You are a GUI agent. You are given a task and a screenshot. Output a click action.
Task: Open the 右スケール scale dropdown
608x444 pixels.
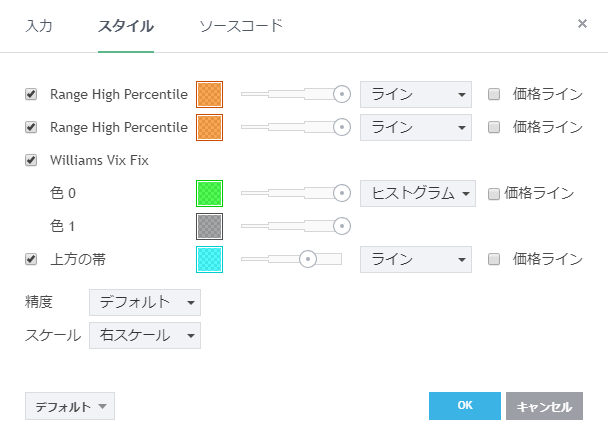(x=145, y=335)
